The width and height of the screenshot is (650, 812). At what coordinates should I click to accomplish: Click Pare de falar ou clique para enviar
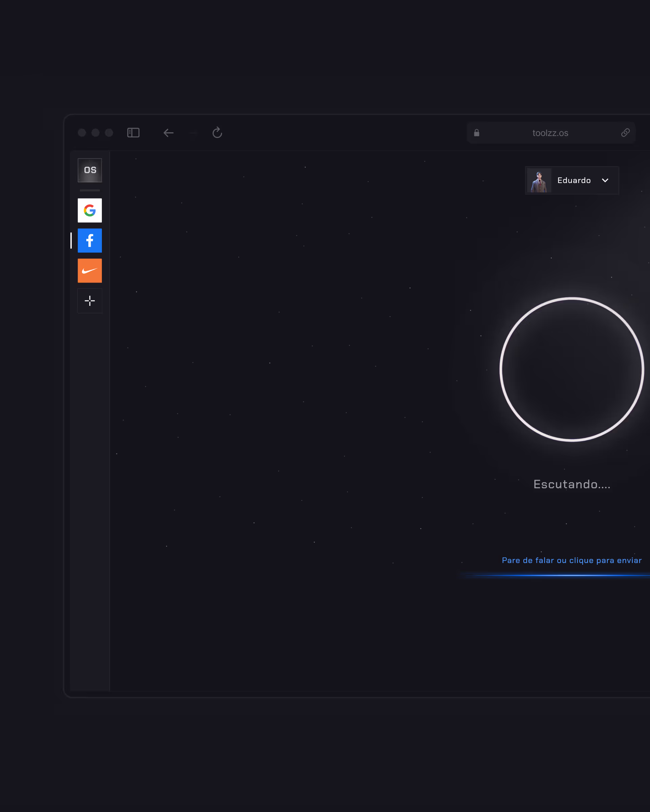[x=571, y=560]
